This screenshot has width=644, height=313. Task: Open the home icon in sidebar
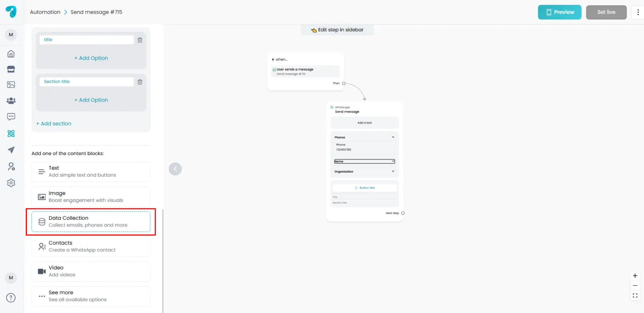tap(11, 54)
